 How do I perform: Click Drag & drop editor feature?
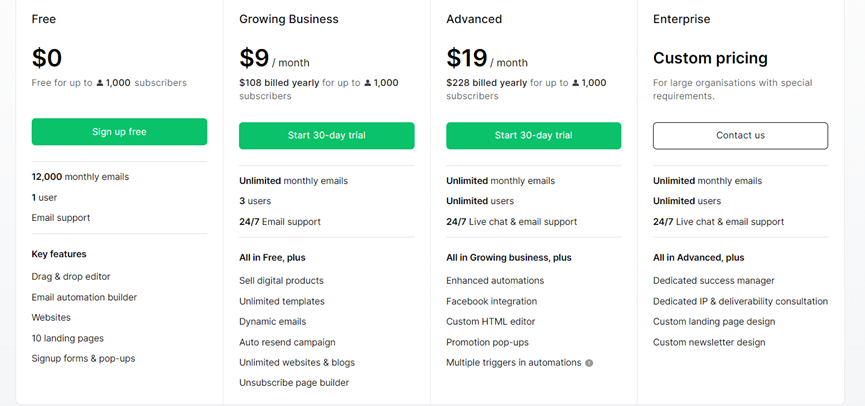pos(71,276)
